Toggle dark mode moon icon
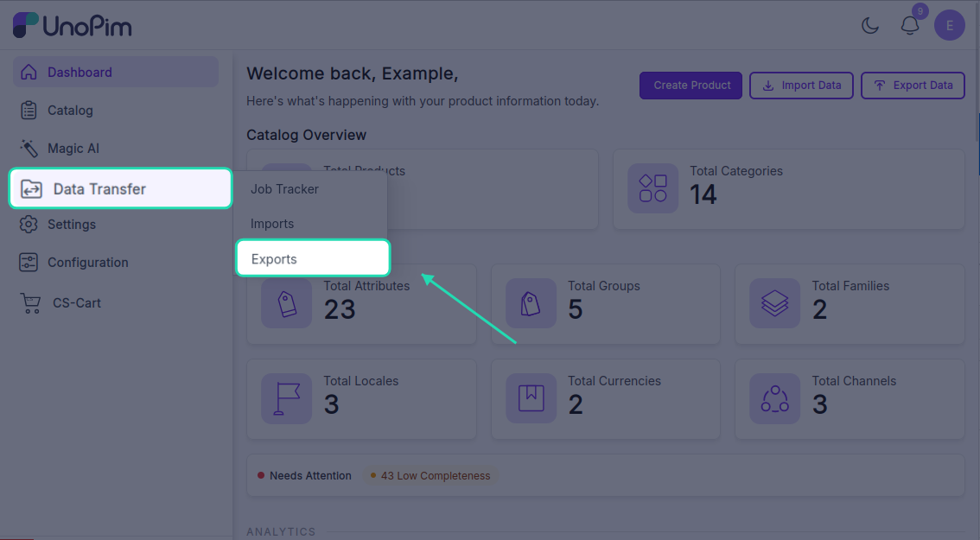 click(870, 26)
